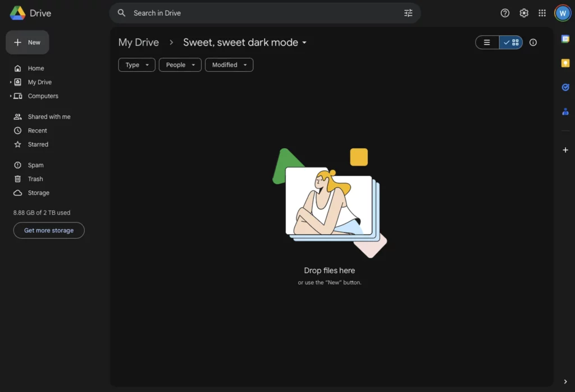
Task: Open Contacts in side panel
Action: [565, 112]
